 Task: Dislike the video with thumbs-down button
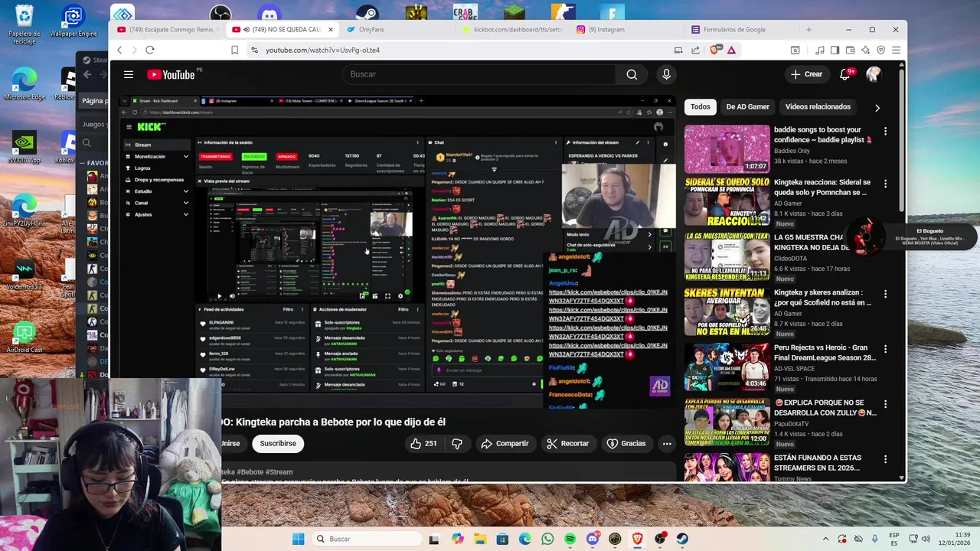pyautogui.click(x=457, y=443)
